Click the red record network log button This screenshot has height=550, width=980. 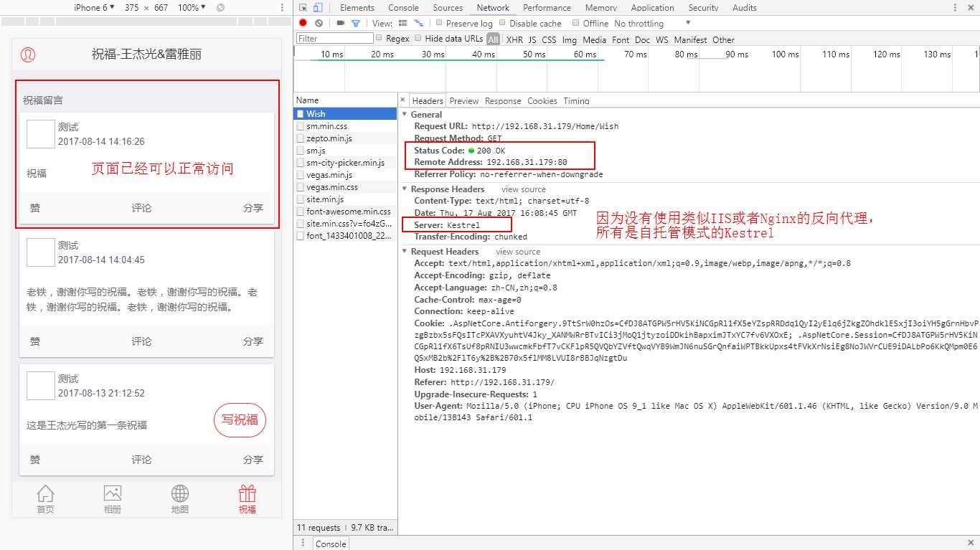click(303, 23)
